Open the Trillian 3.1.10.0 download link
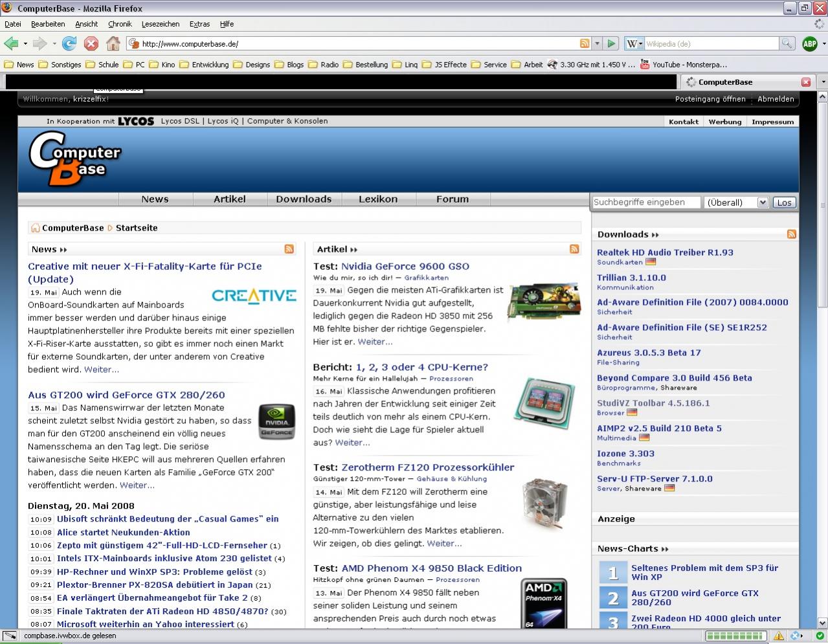Image resolution: width=828 pixels, height=644 pixels. pyautogui.click(x=631, y=278)
